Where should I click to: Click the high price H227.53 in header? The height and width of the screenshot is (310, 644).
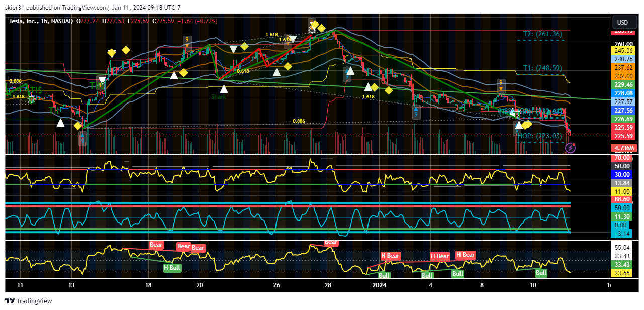[x=112, y=21]
